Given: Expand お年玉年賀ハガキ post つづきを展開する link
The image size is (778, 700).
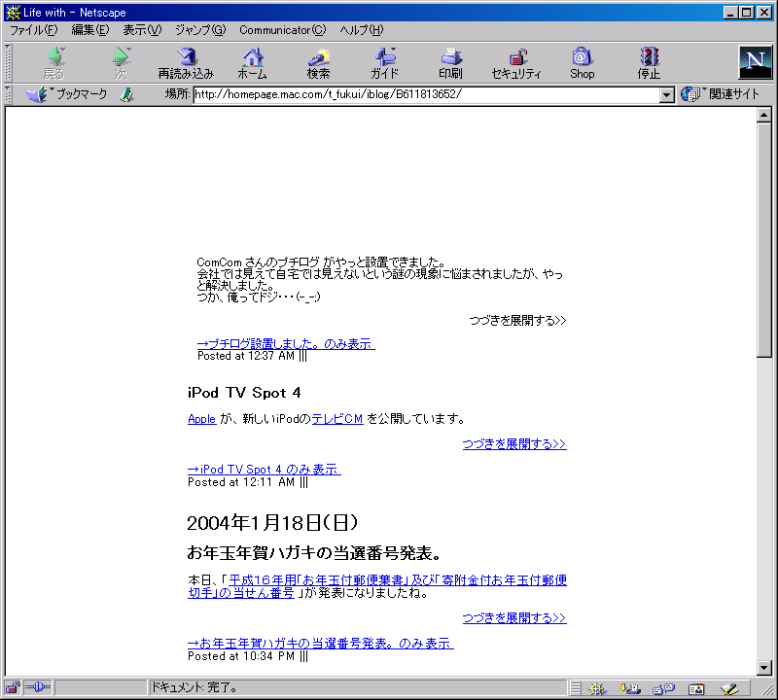Looking at the screenshot, I should pyautogui.click(x=514, y=618).
